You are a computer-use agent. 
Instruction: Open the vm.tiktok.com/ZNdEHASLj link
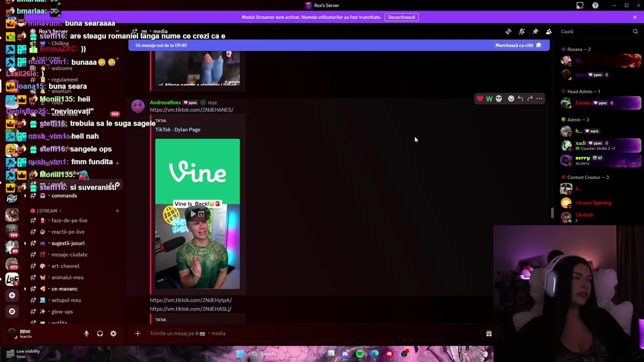(x=190, y=309)
